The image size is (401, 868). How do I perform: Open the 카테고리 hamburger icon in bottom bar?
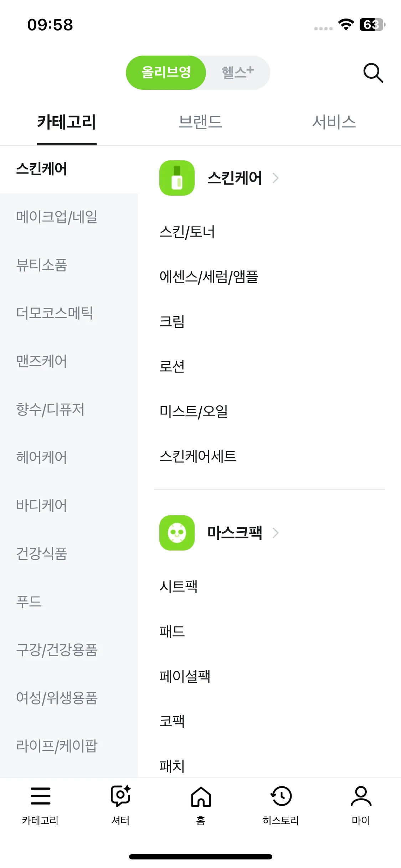40,796
